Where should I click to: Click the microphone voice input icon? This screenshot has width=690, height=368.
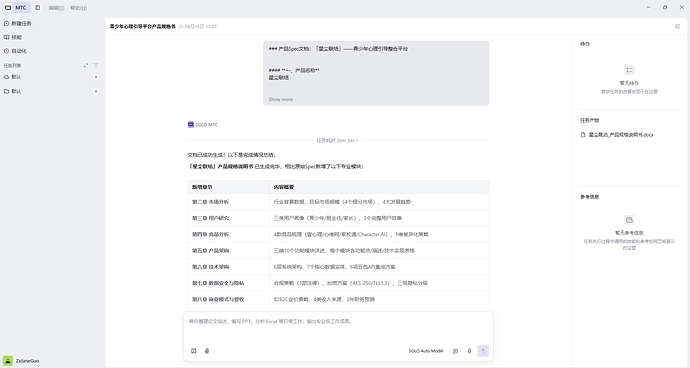(x=469, y=351)
